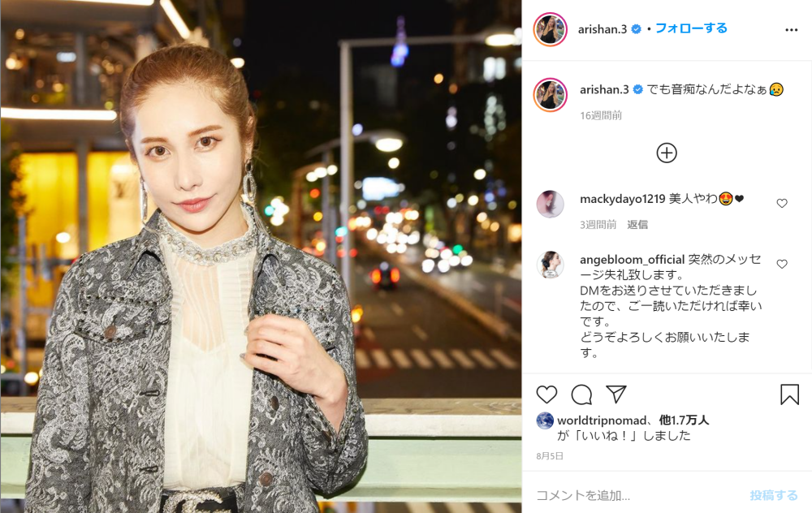Like mackydayo1219's comment
Viewport: 812px width, 513px height.
pyautogui.click(x=782, y=204)
